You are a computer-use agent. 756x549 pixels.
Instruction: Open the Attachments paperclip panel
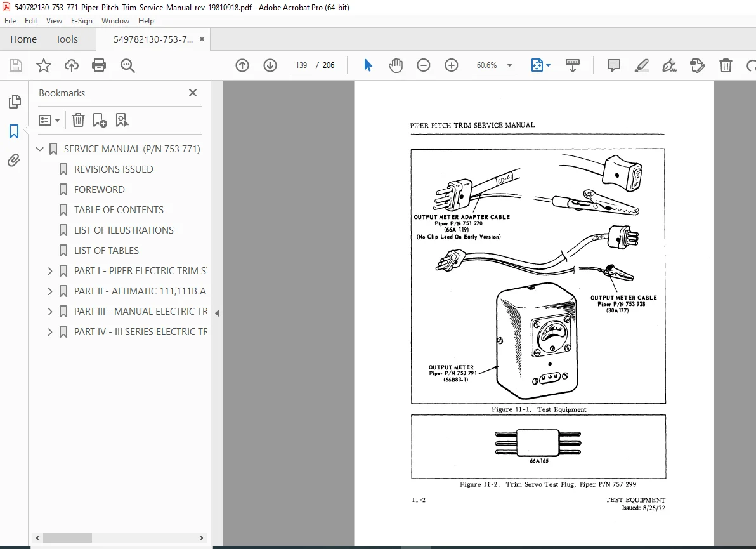click(14, 160)
